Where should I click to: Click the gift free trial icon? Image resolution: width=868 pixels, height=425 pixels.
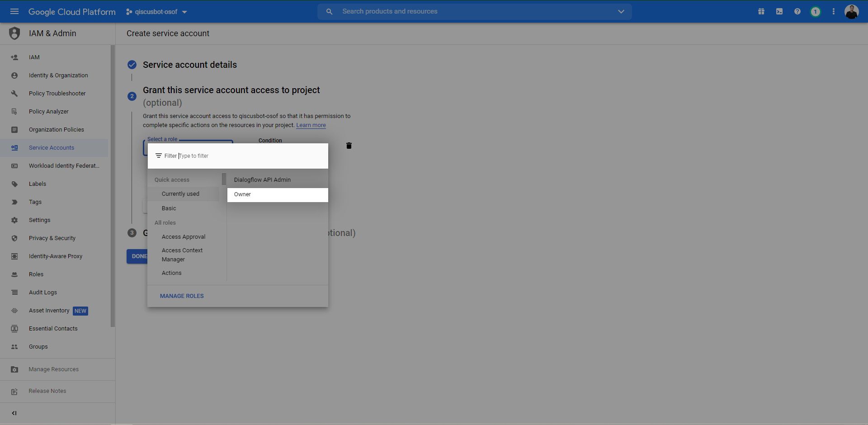coord(761,12)
